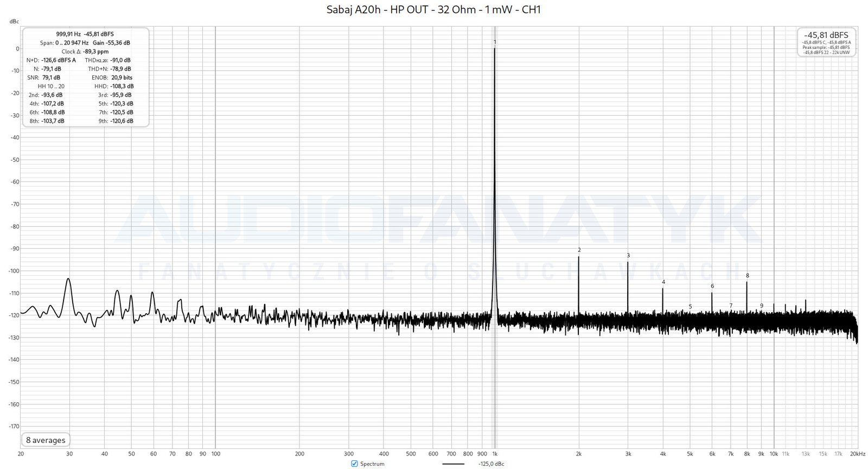Click the HHD -108,3 dB value
868x469 pixels.
(122, 86)
